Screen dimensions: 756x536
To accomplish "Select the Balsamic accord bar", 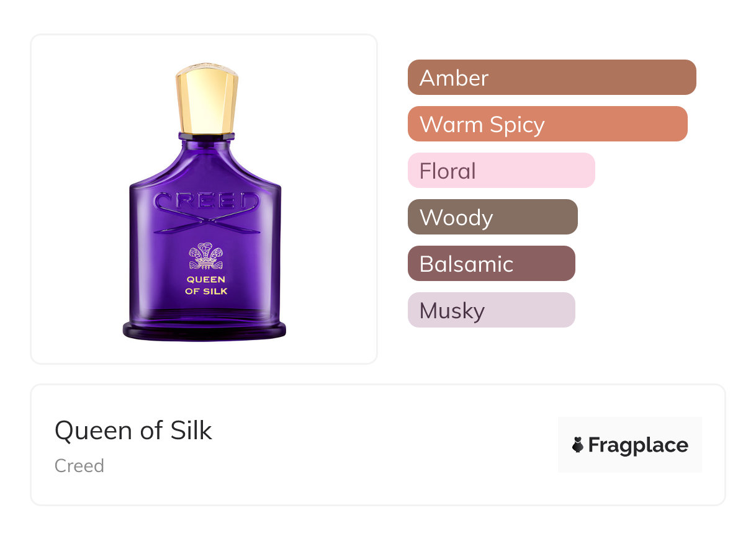I will (x=491, y=264).
